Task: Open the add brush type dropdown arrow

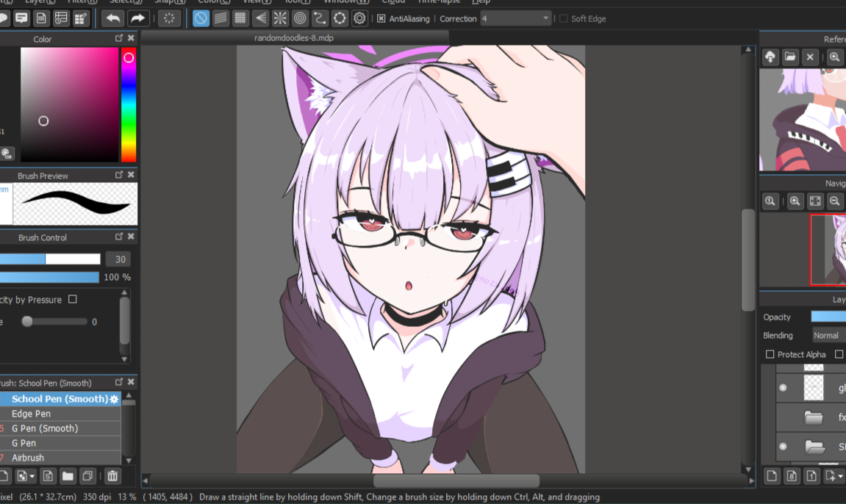Action: pyautogui.click(x=32, y=476)
